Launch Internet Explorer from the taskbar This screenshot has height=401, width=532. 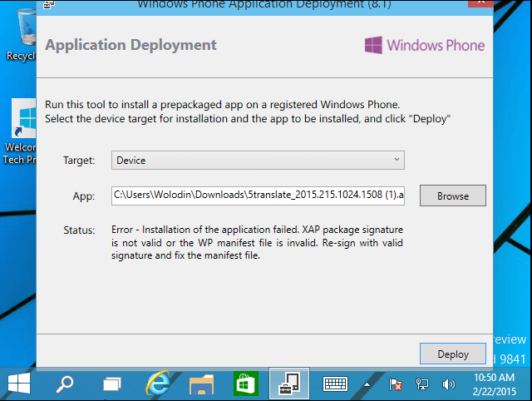(x=158, y=384)
